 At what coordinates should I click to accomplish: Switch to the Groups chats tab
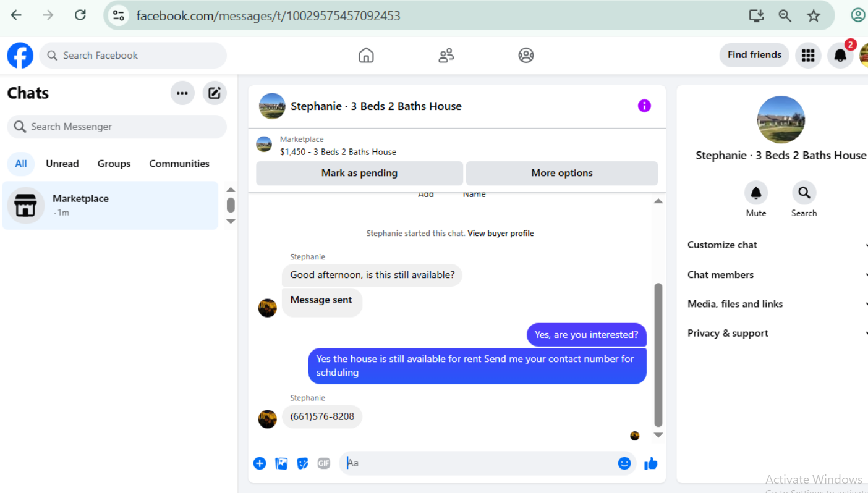click(114, 164)
